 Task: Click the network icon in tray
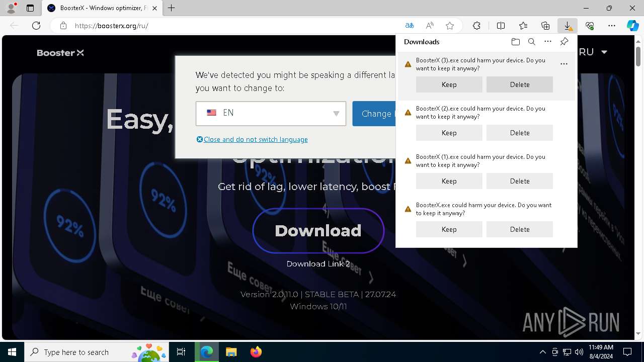point(567,352)
